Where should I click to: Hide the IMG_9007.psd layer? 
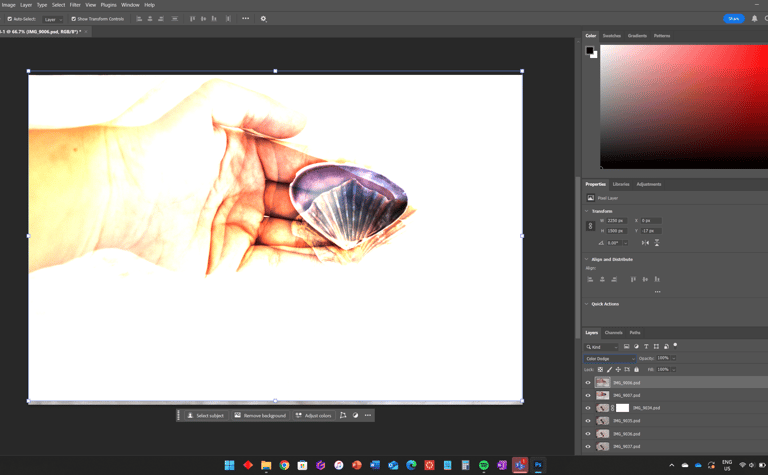pyautogui.click(x=588, y=395)
